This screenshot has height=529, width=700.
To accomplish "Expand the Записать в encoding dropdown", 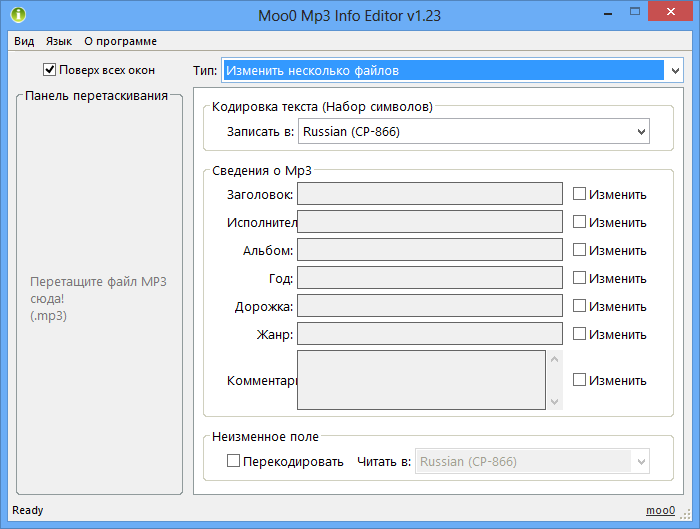I will pos(474,131).
